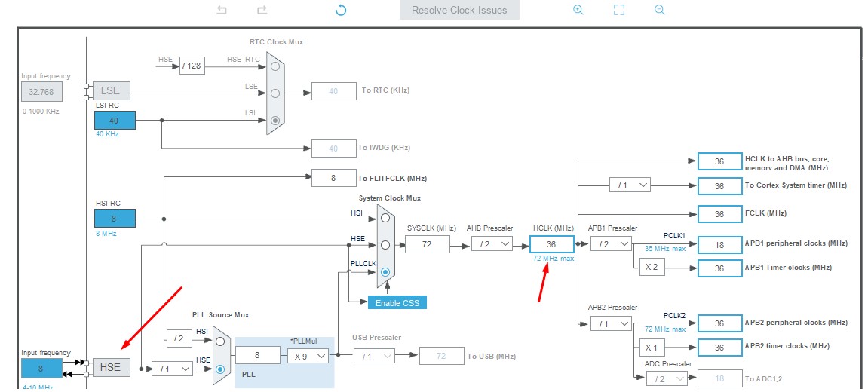Viewport: 868px width, 392px height.
Task: Choose HSI as the PLL Source Mux input
Action: (x=220, y=341)
